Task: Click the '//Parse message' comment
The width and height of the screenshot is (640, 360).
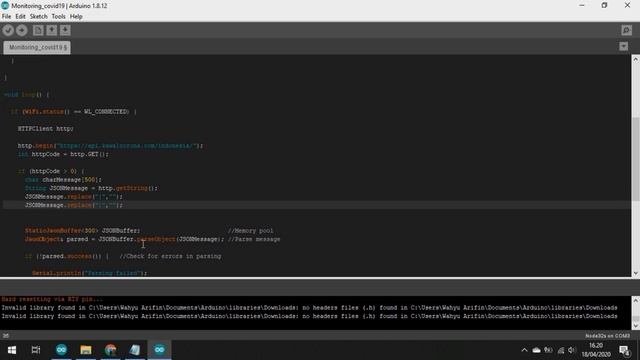Action: click(254, 239)
